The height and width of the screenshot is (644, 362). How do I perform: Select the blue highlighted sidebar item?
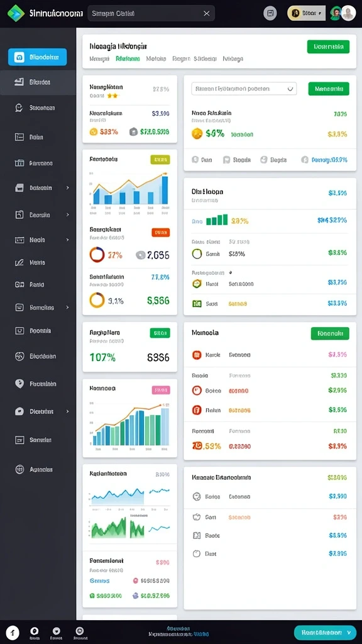click(37, 57)
